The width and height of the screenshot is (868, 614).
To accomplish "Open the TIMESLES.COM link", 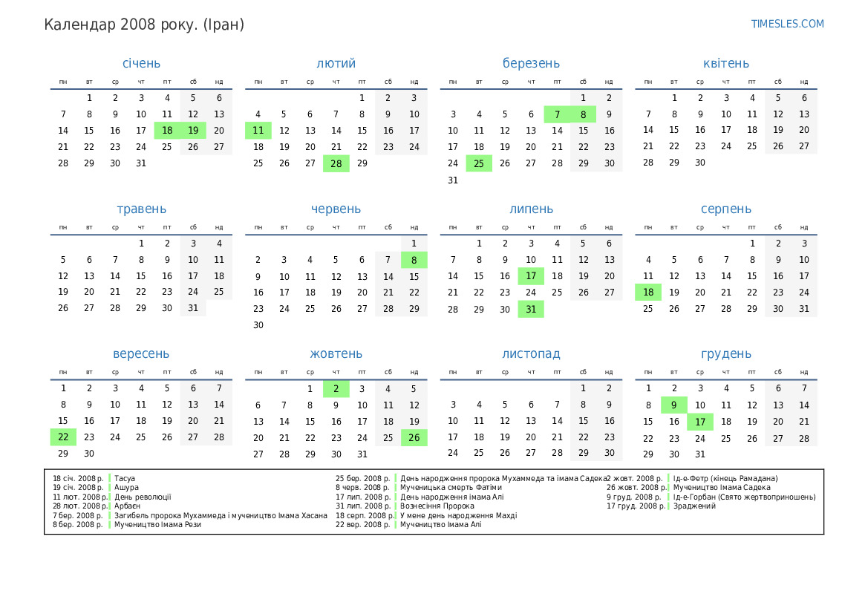I will tap(787, 24).
